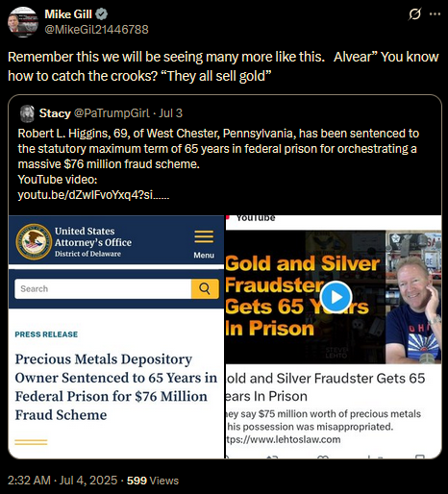
Task: Click the Mike Gill display name
Action: click(x=68, y=14)
